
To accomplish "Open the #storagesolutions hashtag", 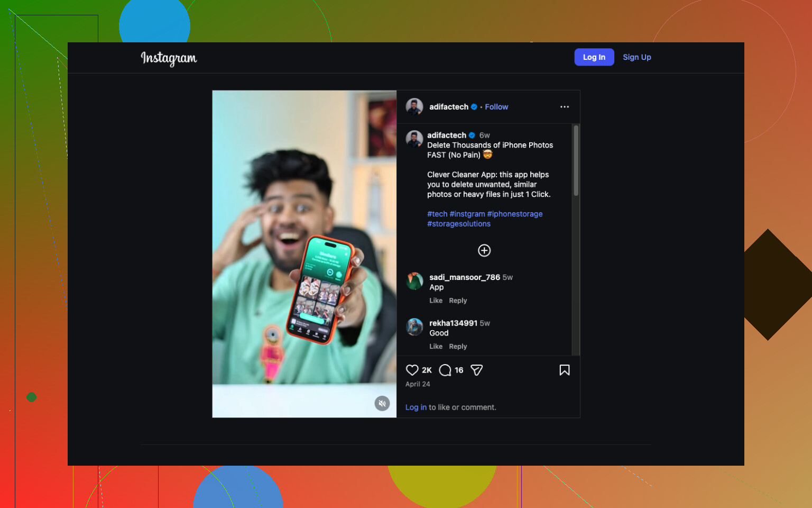I will [x=459, y=224].
